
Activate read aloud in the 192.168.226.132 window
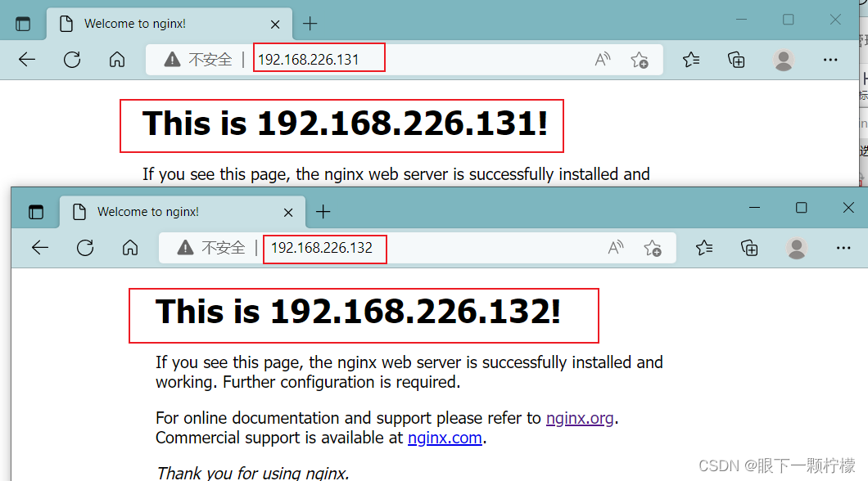click(616, 247)
